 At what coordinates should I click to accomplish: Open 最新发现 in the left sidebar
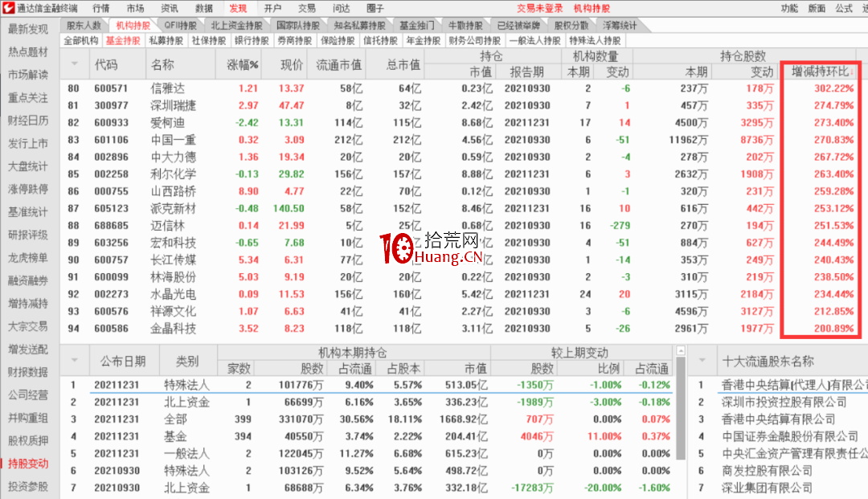point(28,29)
